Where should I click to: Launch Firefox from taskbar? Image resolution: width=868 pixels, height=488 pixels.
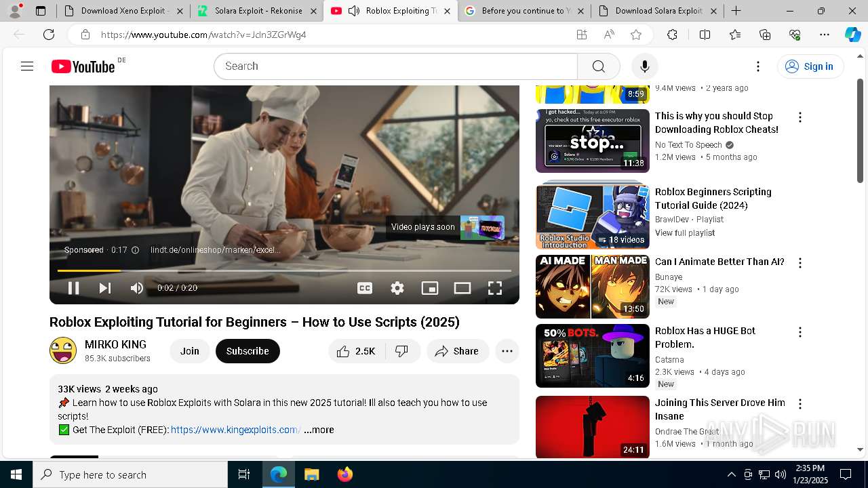pyautogui.click(x=344, y=474)
